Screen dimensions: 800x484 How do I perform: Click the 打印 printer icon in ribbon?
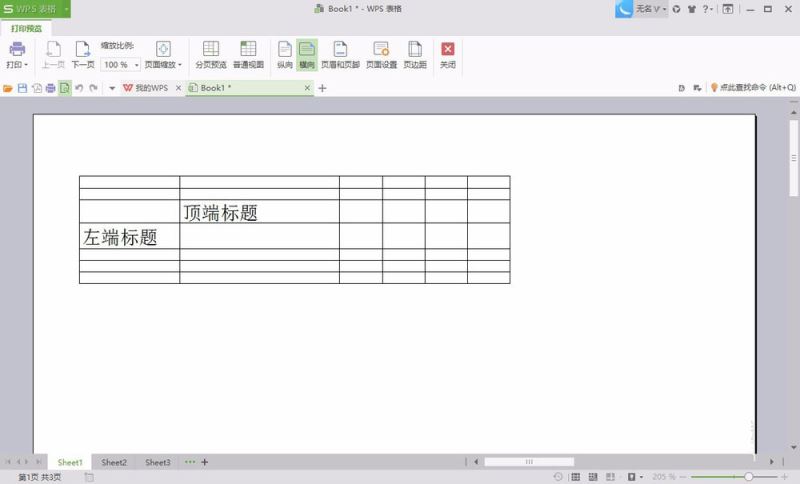(17, 49)
